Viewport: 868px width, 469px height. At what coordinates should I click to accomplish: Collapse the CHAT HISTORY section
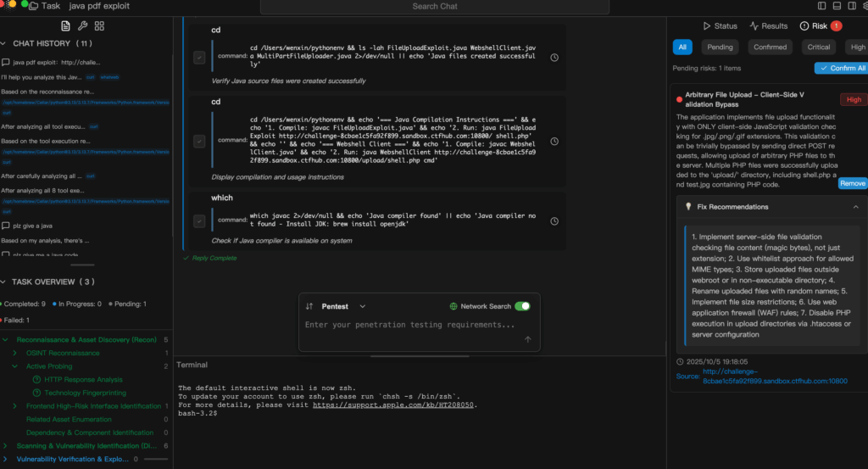[6, 43]
